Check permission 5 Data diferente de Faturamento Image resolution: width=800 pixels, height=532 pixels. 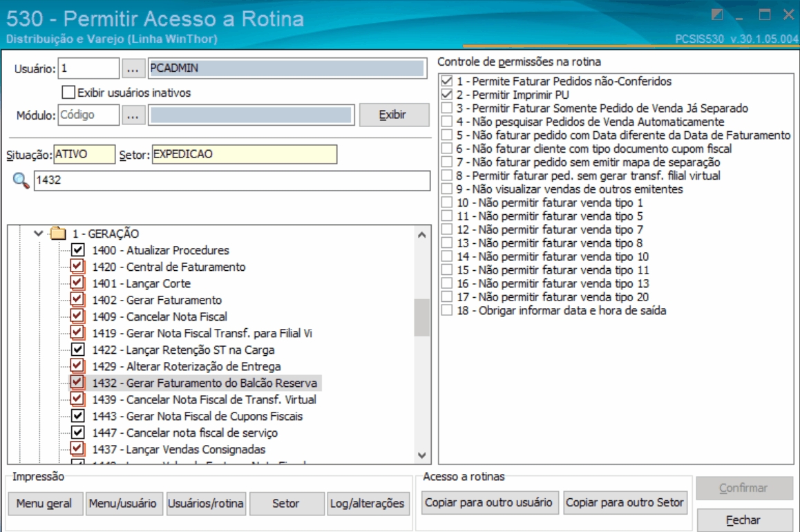pos(447,135)
